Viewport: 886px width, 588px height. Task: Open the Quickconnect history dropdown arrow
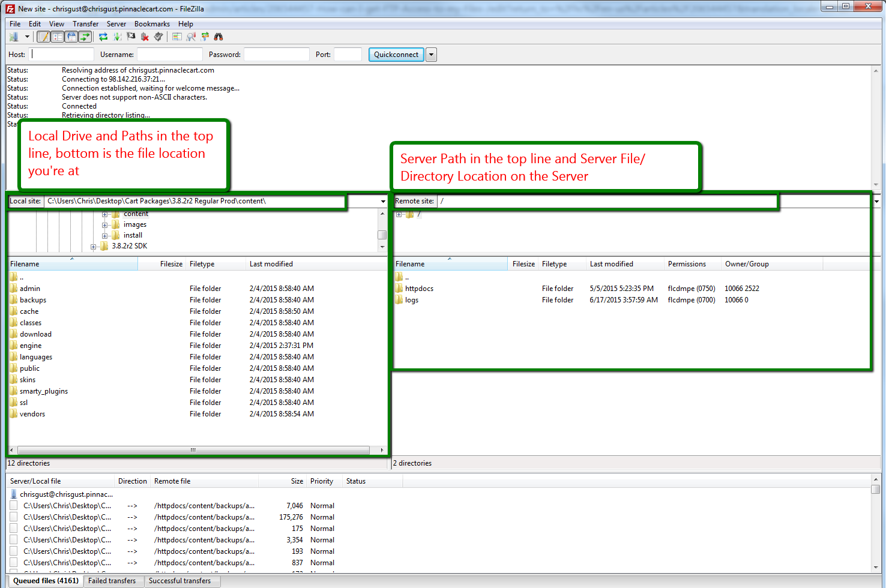point(431,55)
